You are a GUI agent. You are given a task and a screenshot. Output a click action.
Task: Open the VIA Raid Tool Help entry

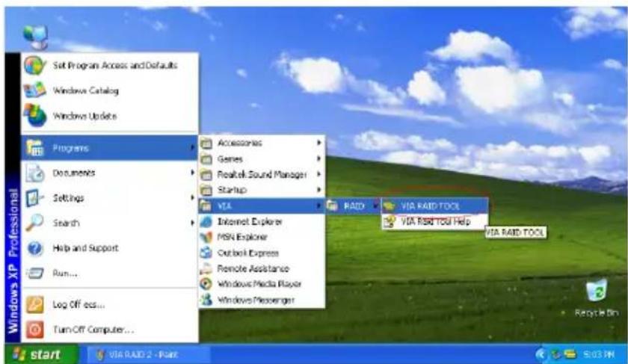point(435,221)
